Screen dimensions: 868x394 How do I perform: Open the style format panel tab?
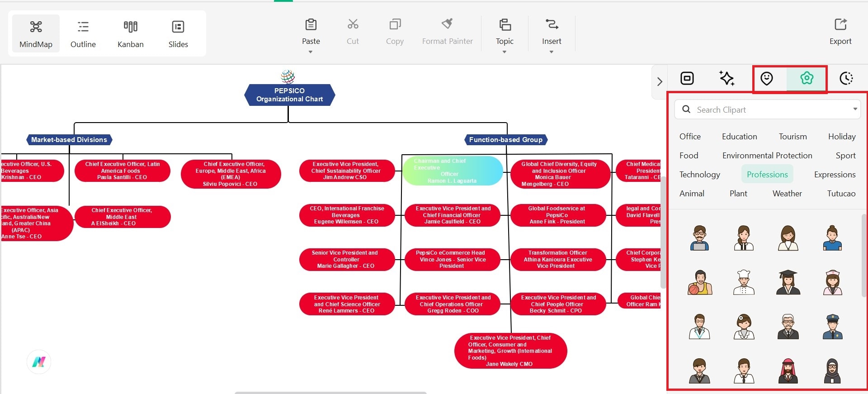(687, 78)
